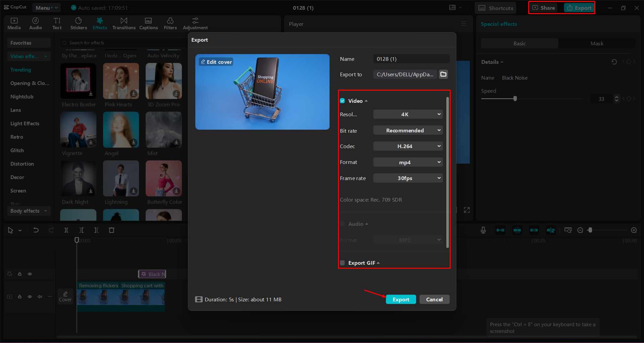The width and height of the screenshot is (644, 343).
Task: Toggle lock on the effects track
Action: point(20,274)
